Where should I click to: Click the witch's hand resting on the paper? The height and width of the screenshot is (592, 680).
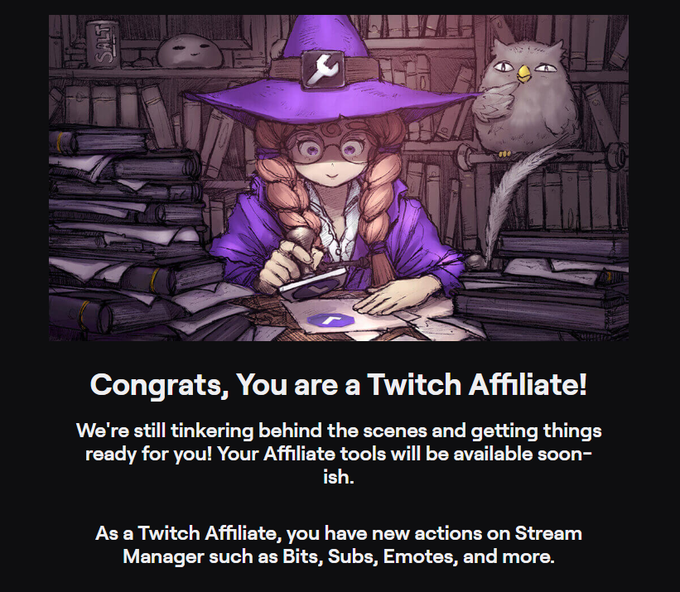click(397, 293)
